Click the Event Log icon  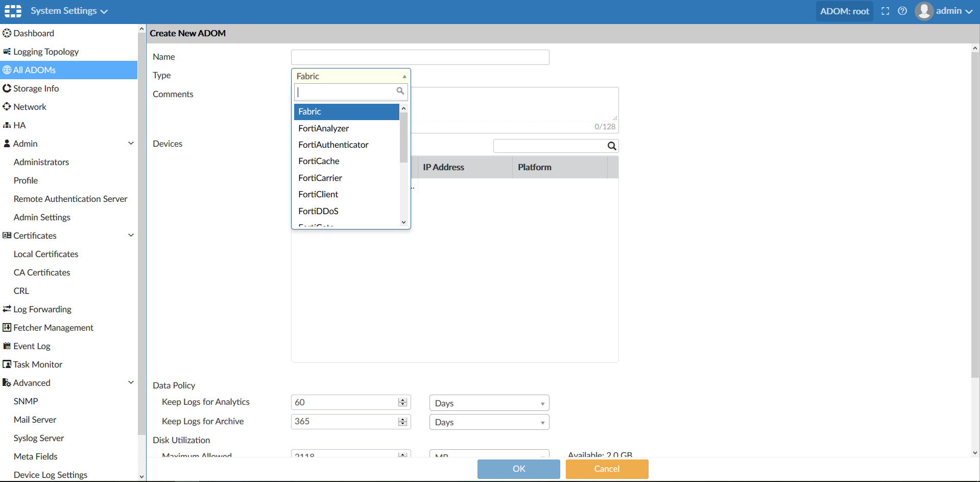[7, 346]
